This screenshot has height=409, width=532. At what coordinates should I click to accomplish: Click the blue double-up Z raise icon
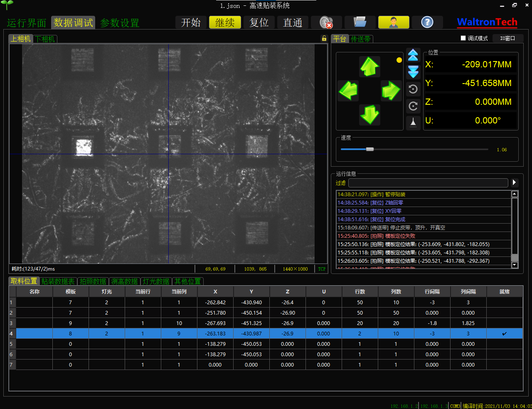click(413, 55)
